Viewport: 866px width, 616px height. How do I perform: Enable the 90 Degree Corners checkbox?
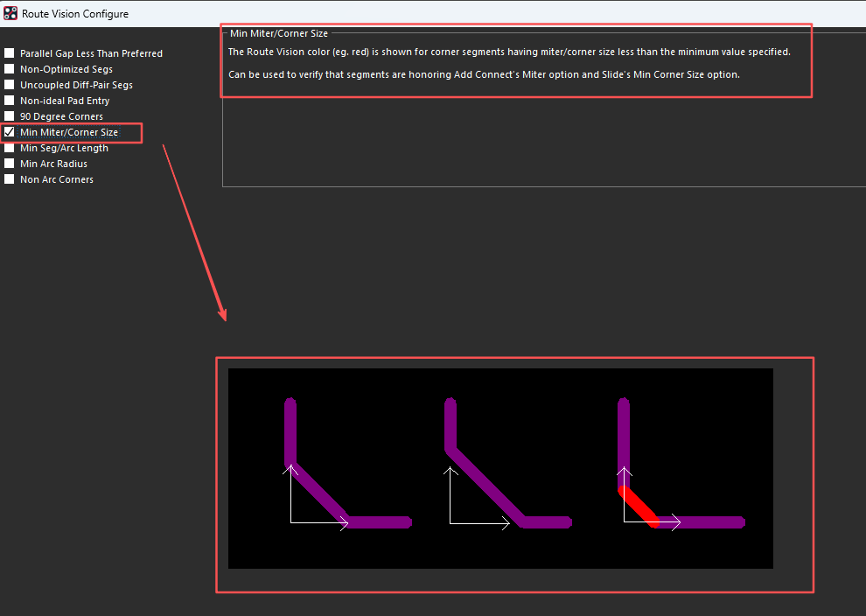pos(10,116)
